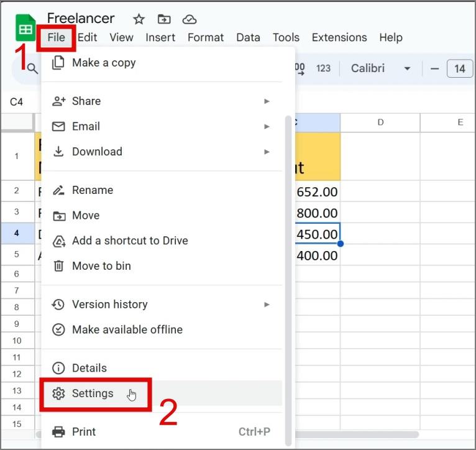Click the File menu vertical scrollbar
Image resolution: width=476 pixels, height=450 pixels.
point(288,281)
